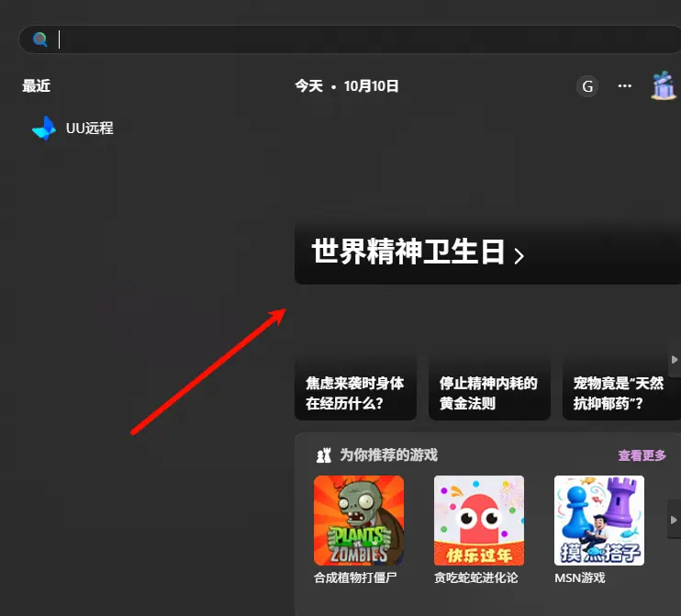The width and height of the screenshot is (681, 616).
Task: Launch the 快乐过年 snake game icon
Action: [478, 520]
